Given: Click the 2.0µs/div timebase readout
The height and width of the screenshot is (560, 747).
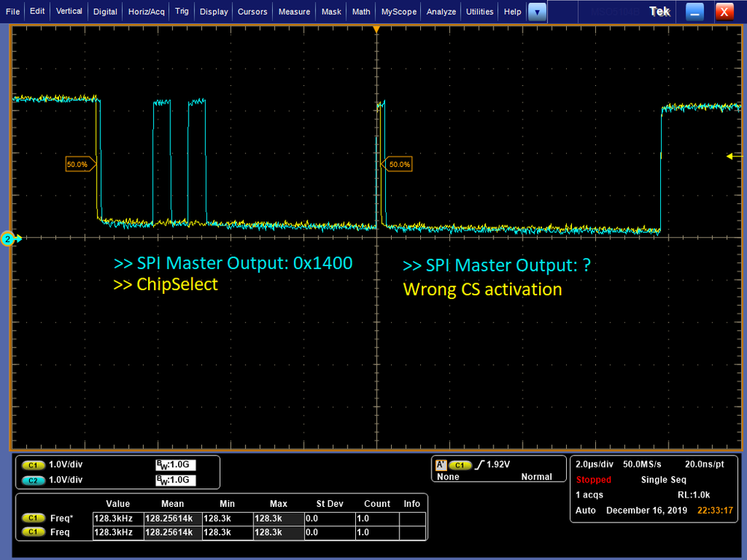Looking at the screenshot, I should [594, 464].
